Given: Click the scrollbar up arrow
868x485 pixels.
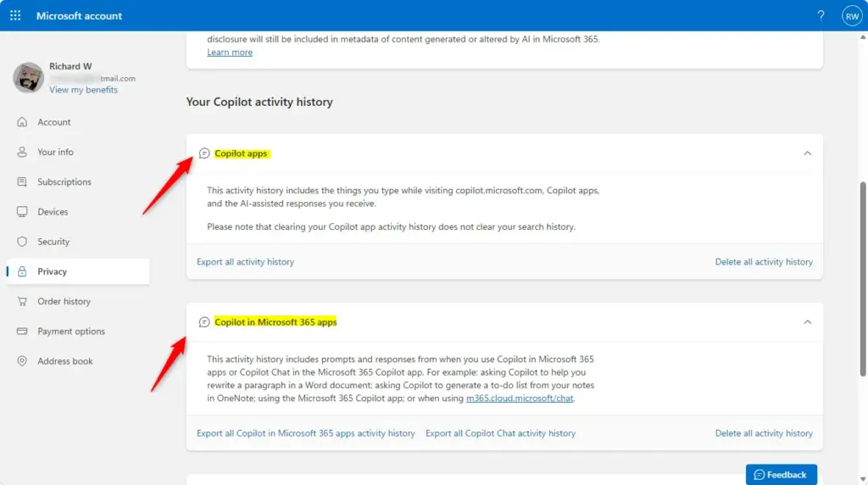Looking at the screenshot, I should 863,37.
